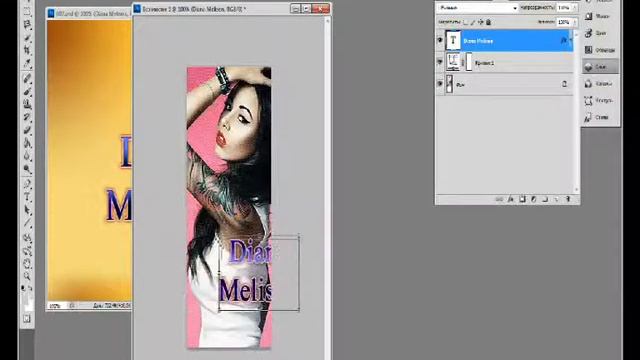Toggle lock all for the layer
The width and height of the screenshot is (640, 360).
[x=489, y=22]
